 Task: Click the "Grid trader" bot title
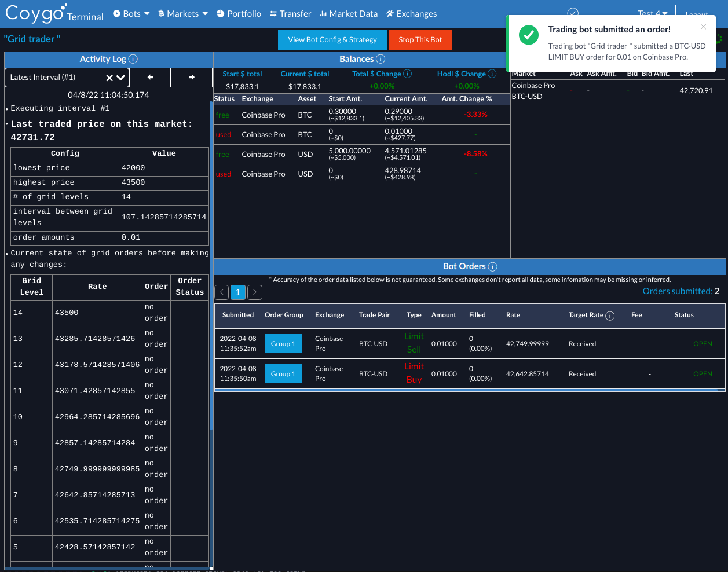coord(32,39)
